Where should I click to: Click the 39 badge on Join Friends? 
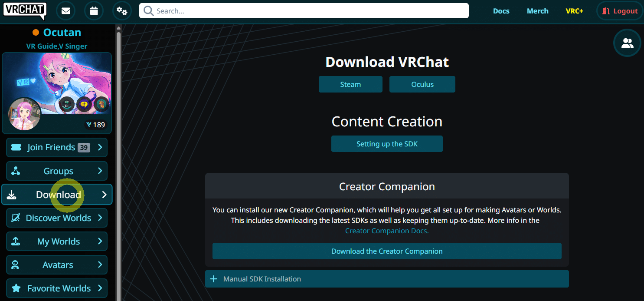pos(84,148)
